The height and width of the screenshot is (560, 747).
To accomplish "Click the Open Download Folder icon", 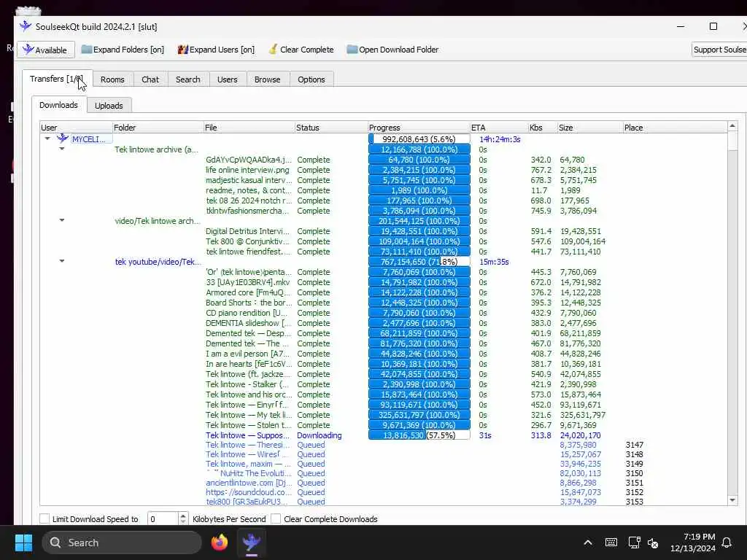I will point(352,49).
